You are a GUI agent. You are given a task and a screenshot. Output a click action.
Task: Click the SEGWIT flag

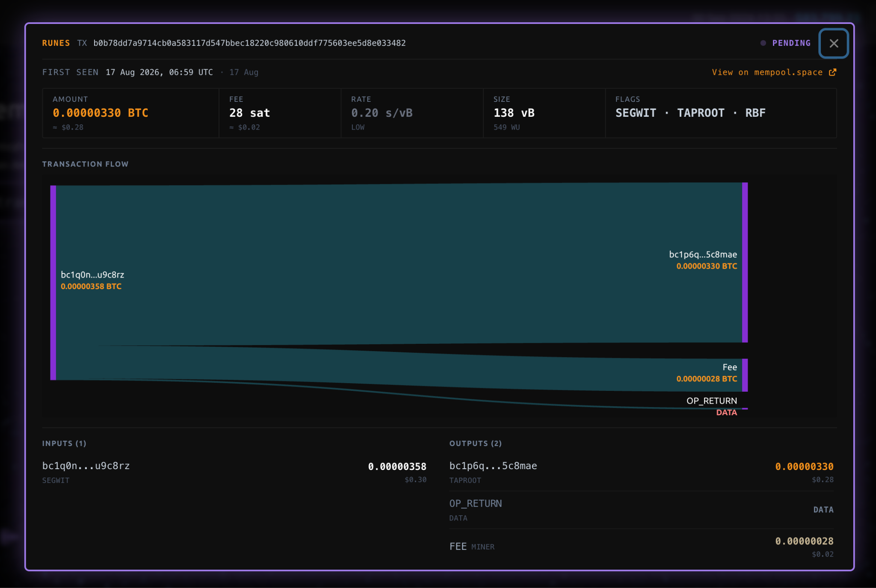(x=636, y=113)
